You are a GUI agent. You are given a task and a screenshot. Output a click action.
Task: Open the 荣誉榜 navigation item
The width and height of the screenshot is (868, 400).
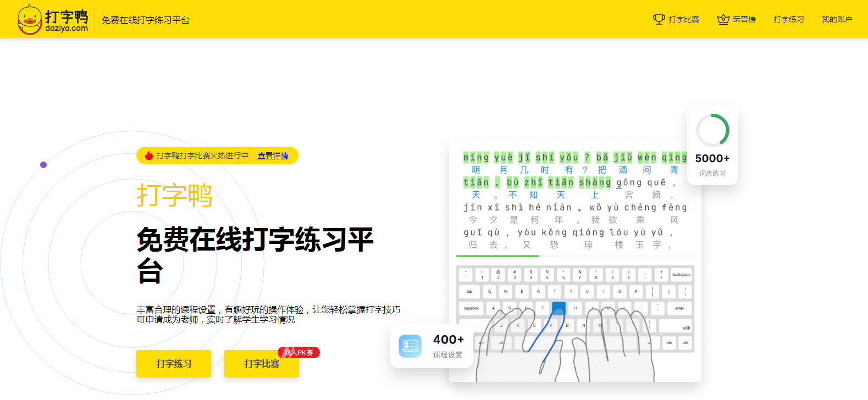pos(744,19)
